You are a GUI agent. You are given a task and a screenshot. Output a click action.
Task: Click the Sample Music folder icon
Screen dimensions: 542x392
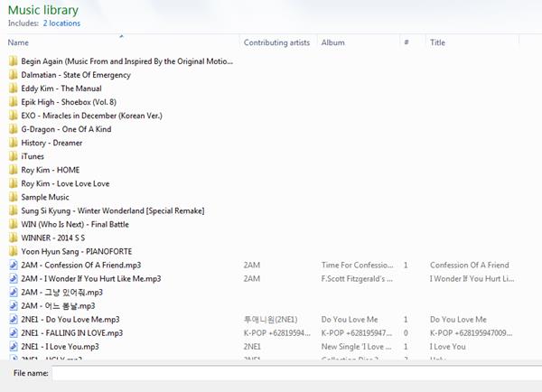pyautogui.click(x=14, y=197)
